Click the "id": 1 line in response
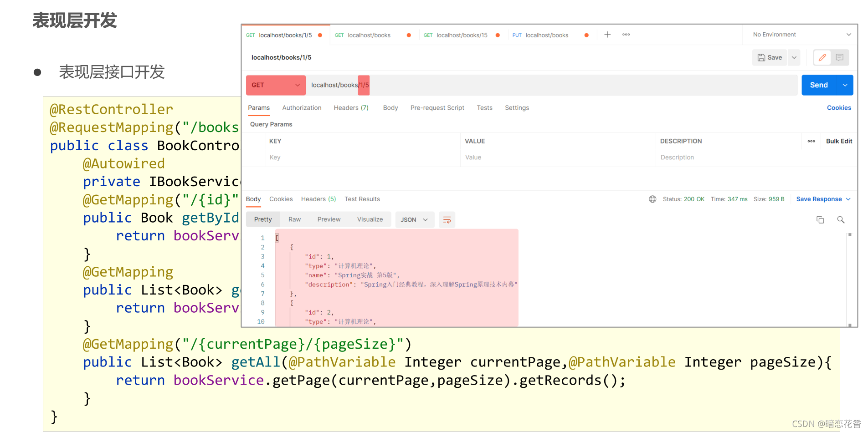 coord(319,257)
